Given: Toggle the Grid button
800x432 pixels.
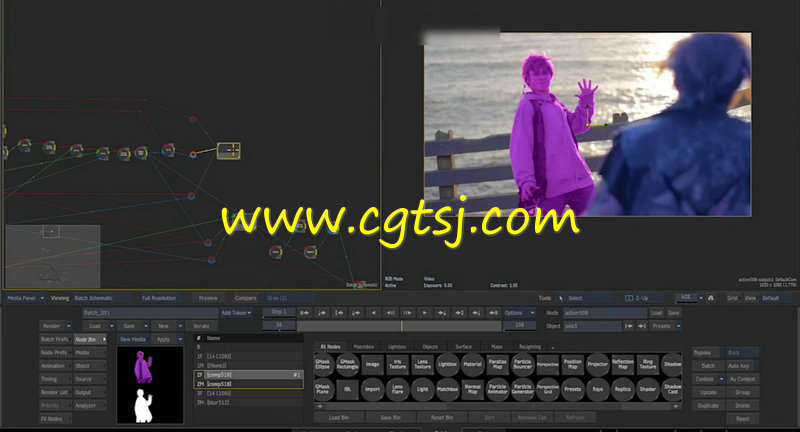Looking at the screenshot, I should [733, 298].
